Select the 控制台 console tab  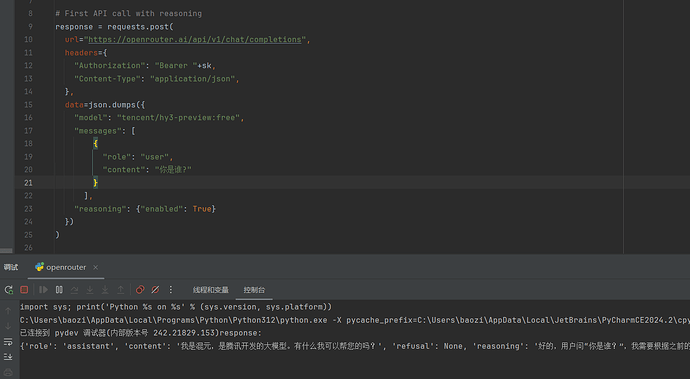254,290
